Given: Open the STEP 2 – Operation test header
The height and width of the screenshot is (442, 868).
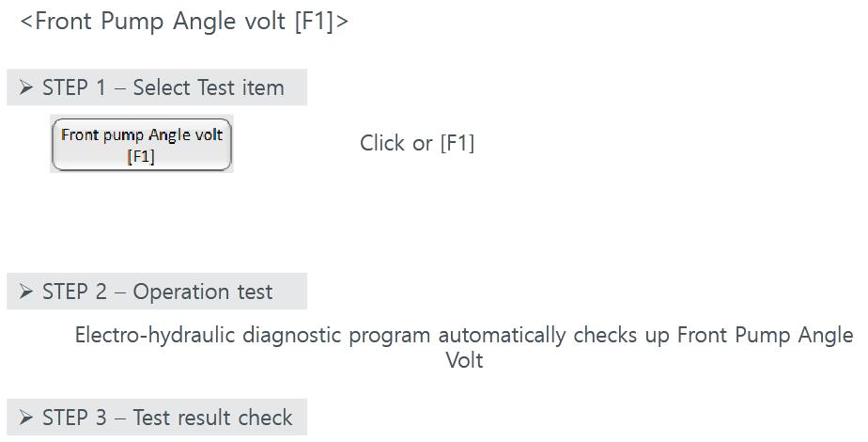Looking at the screenshot, I should pos(157,292).
